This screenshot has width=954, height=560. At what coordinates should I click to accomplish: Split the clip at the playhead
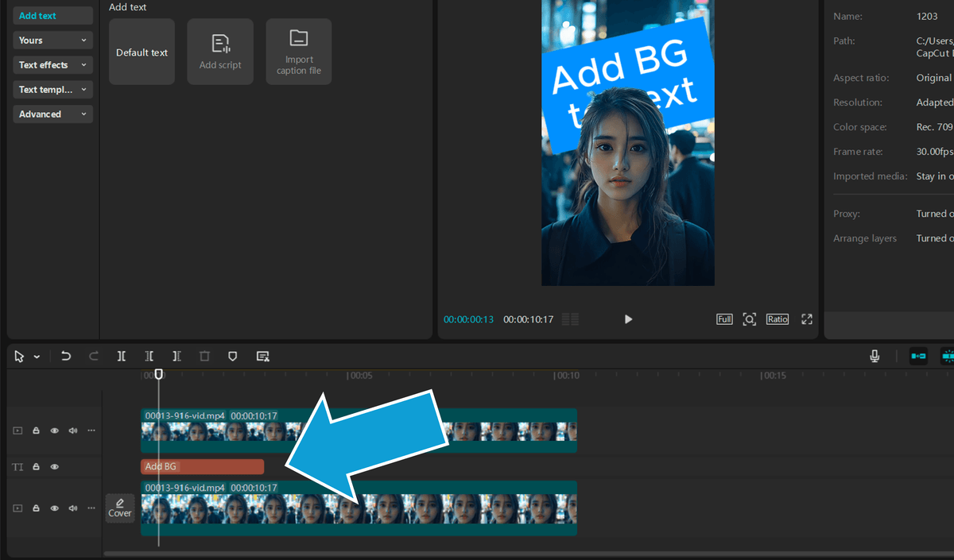point(122,357)
